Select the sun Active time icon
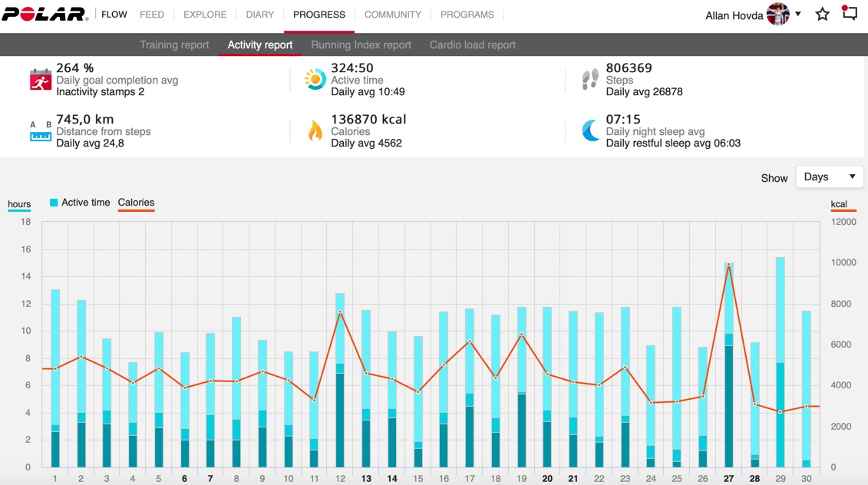 coord(314,78)
